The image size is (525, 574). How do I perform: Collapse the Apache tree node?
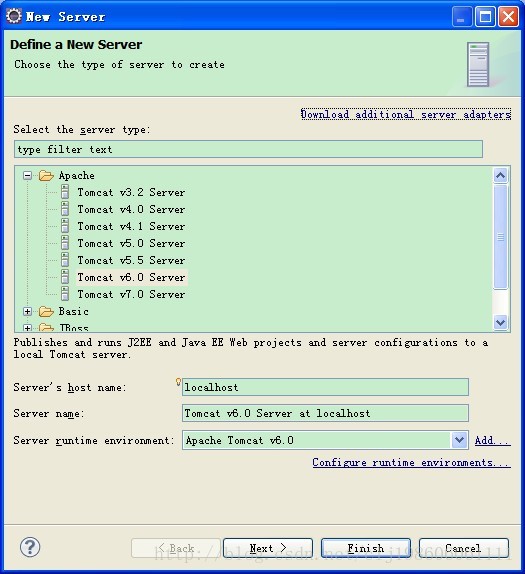pos(27,175)
